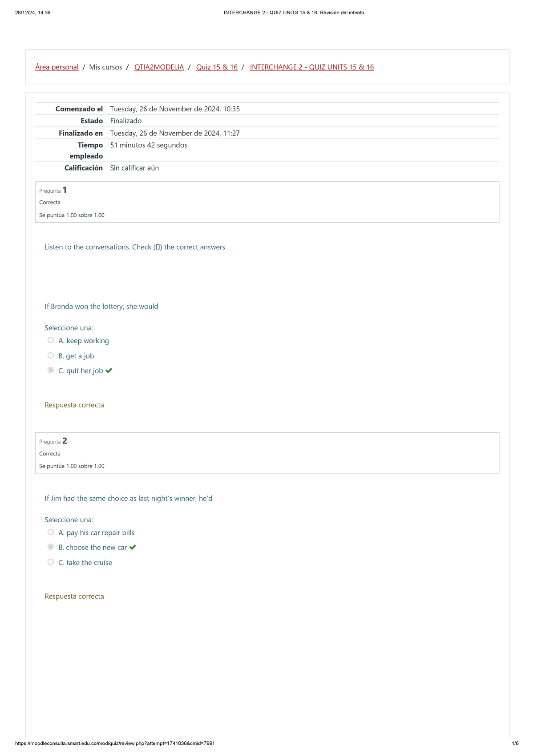The image size is (534, 756).
Task: Click the green checkmark beside choose the new car
Action: click(x=133, y=547)
